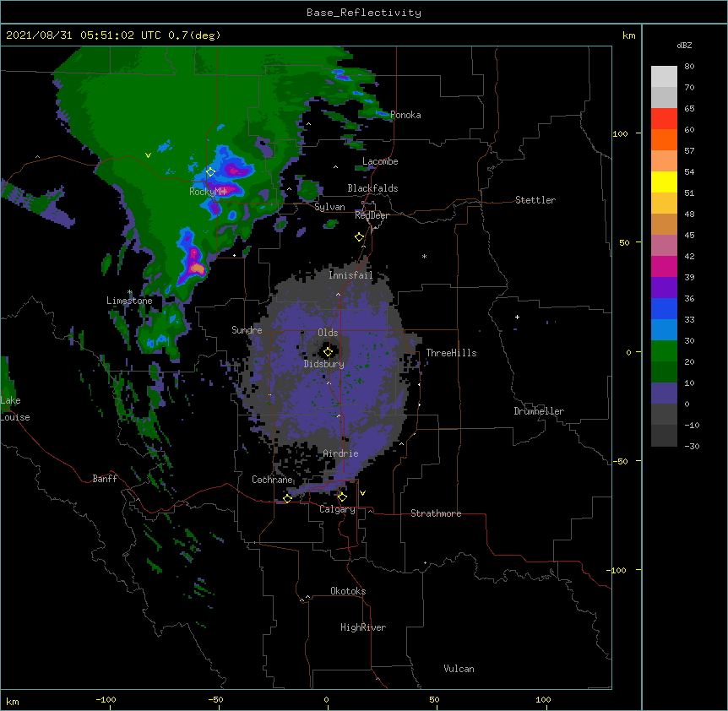Click the blue 36 dBZ legend swatch
Image resolution: width=728 pixels, height=711 pixels.
(x=664, y=308)
